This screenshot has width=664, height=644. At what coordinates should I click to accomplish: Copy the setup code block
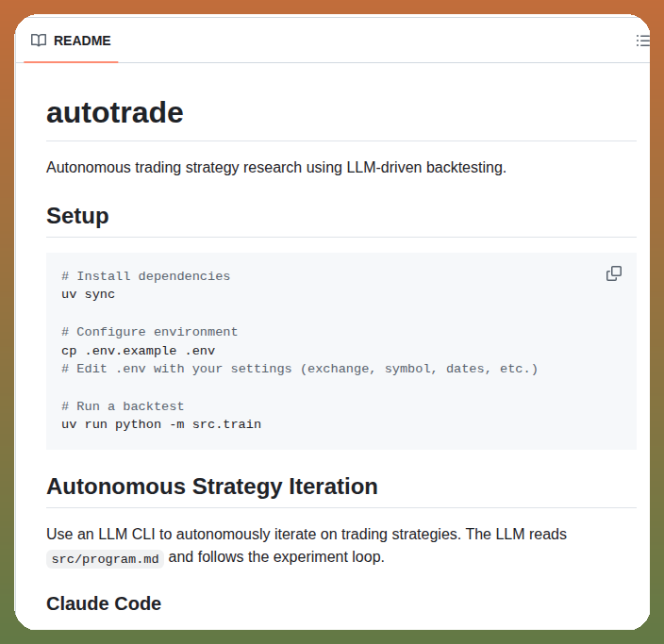tap(614, 273)
